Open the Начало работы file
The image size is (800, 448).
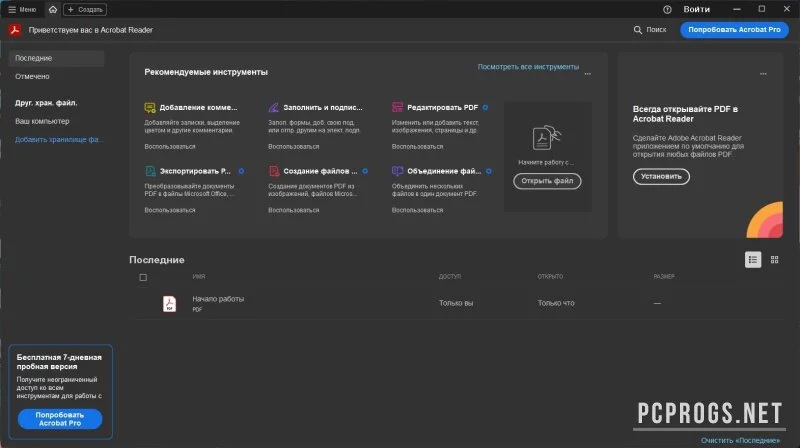coord(218,299)
